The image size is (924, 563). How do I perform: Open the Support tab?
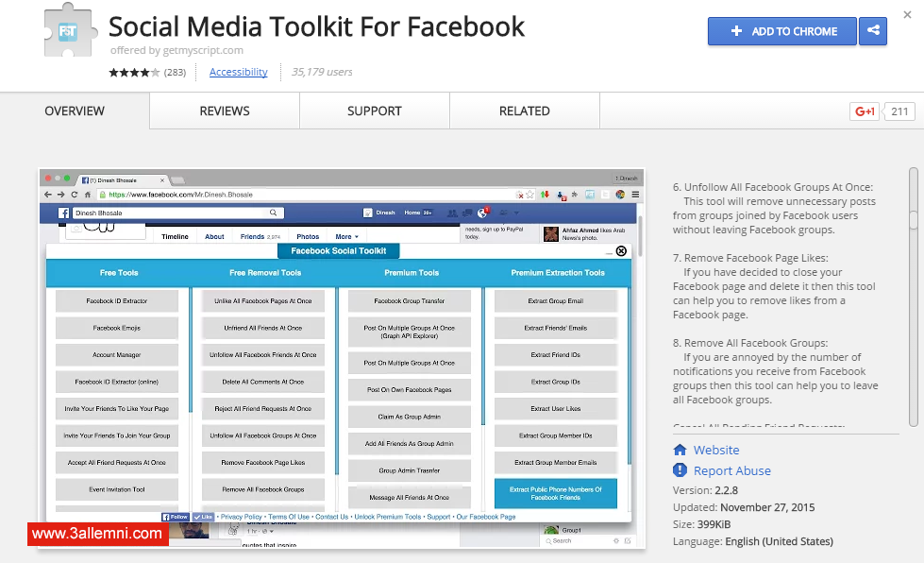click(375, 111)
